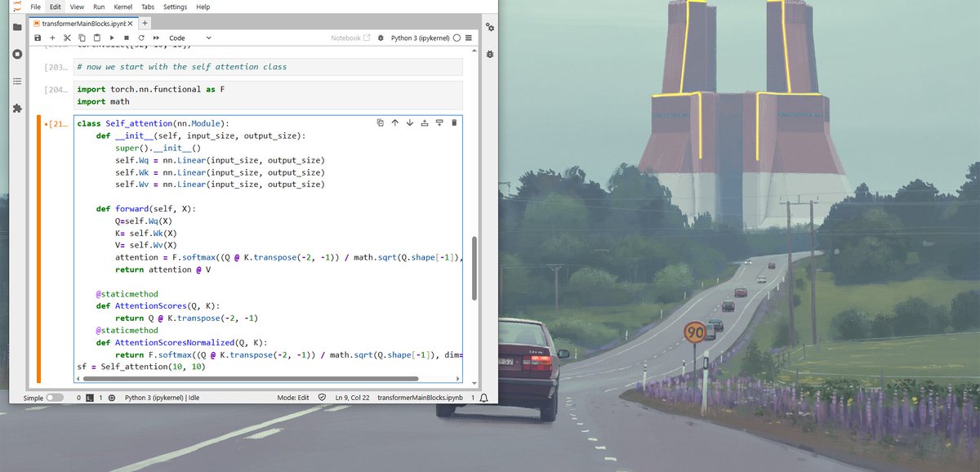Open the Edit menu
The image size is (980, 472).
click(55, 7)
